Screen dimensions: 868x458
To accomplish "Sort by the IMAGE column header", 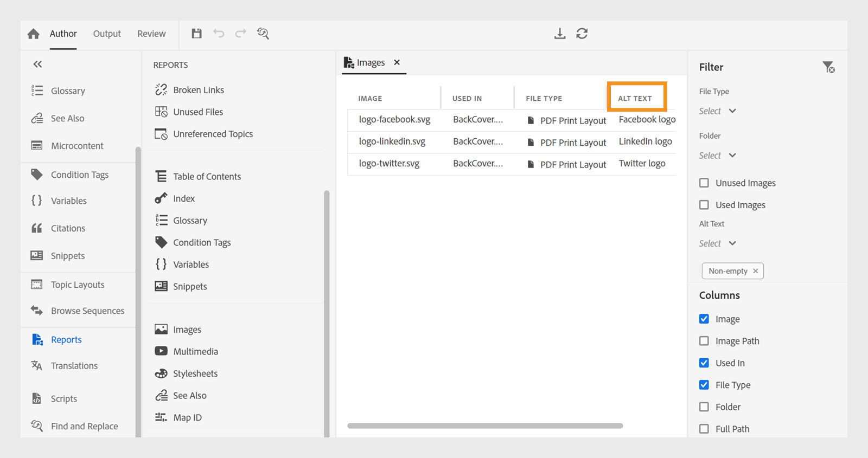I will tap(370, 99).
